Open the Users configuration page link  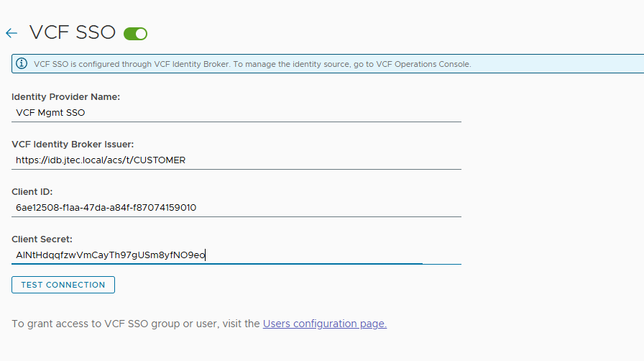click(325, 324)
